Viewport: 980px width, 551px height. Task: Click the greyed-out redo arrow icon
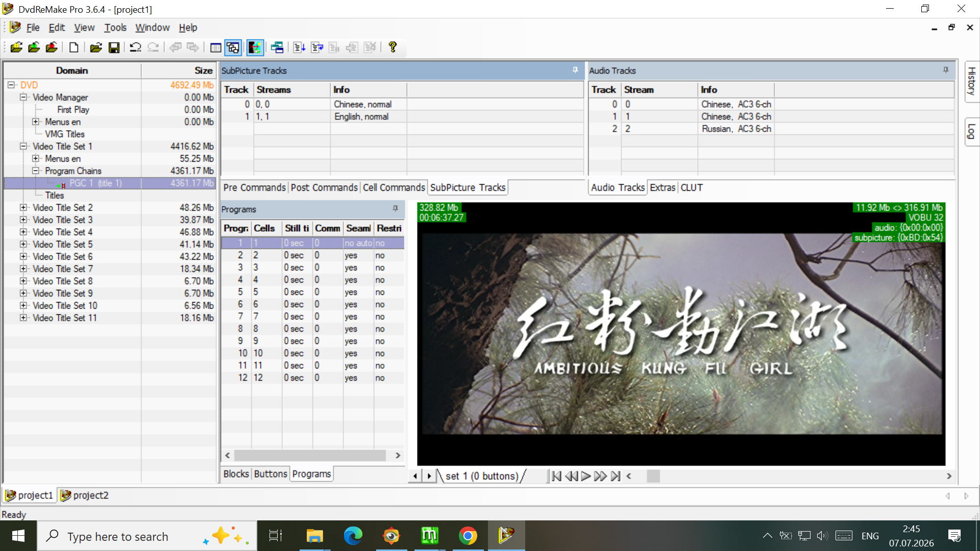[x=153, y=47]
